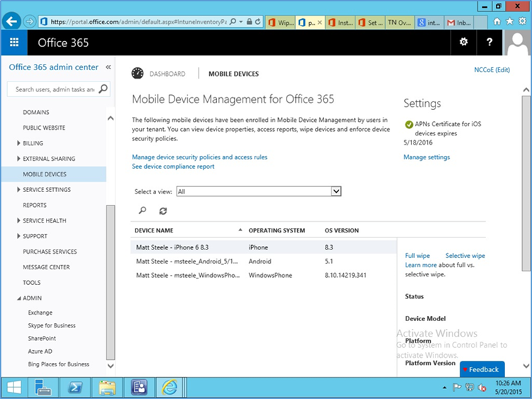Click the browser back arrow button
532x399 pixels.
(11, 22)
